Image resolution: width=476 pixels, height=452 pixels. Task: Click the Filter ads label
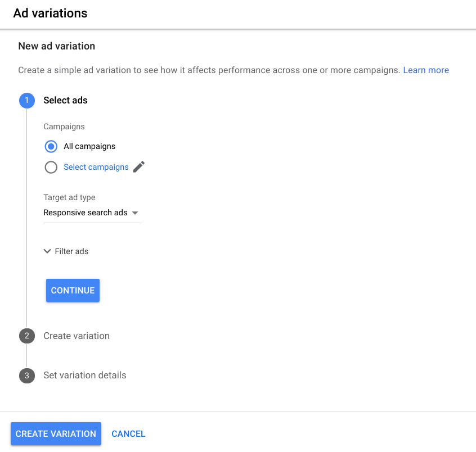(x=71, y=251)
